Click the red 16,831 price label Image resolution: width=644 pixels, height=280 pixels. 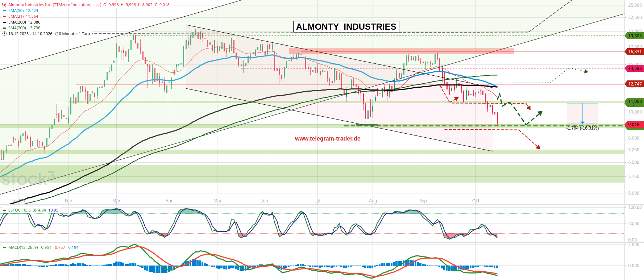pyautogui.click(x=635, y=51)
